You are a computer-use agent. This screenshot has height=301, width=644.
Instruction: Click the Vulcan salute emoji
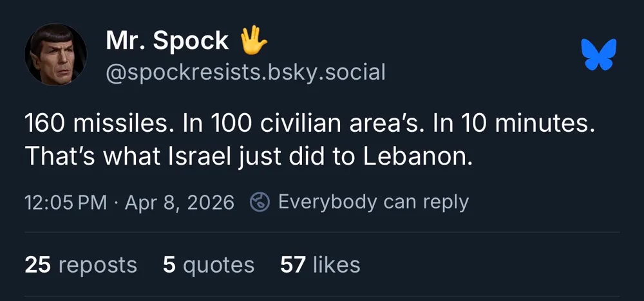click(x=253, y=41)
